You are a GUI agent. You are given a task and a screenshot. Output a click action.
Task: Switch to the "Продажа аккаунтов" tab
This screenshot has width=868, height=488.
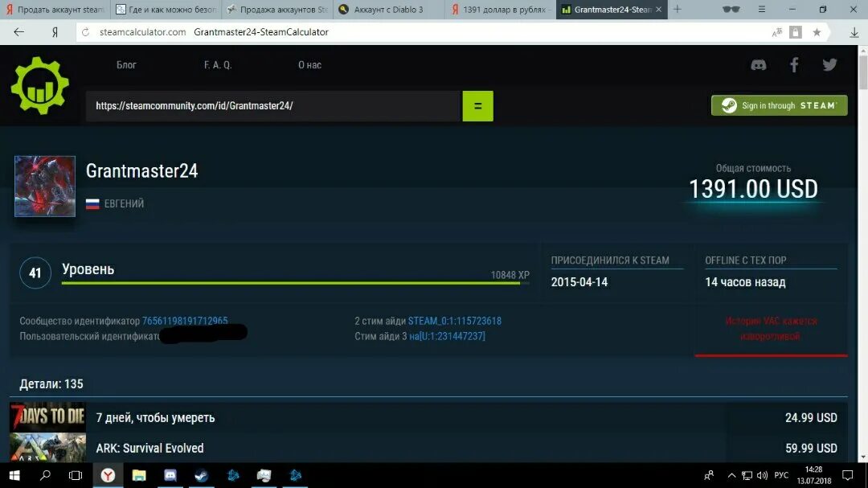276,10
